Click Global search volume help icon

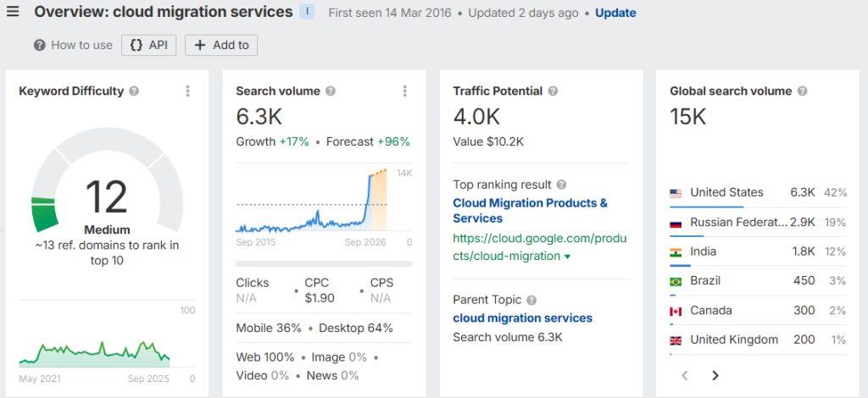coord(802,91)
